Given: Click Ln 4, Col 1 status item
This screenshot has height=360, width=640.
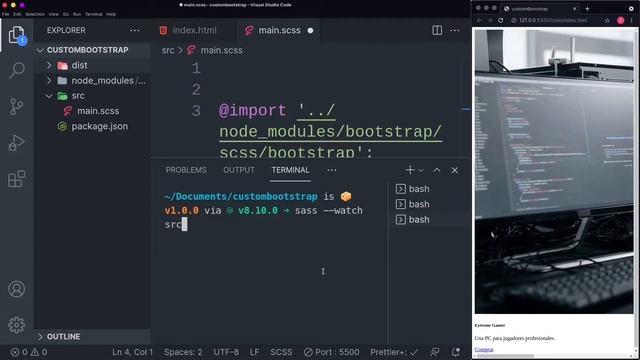Looking at the screenshot, I should (132, 352).
